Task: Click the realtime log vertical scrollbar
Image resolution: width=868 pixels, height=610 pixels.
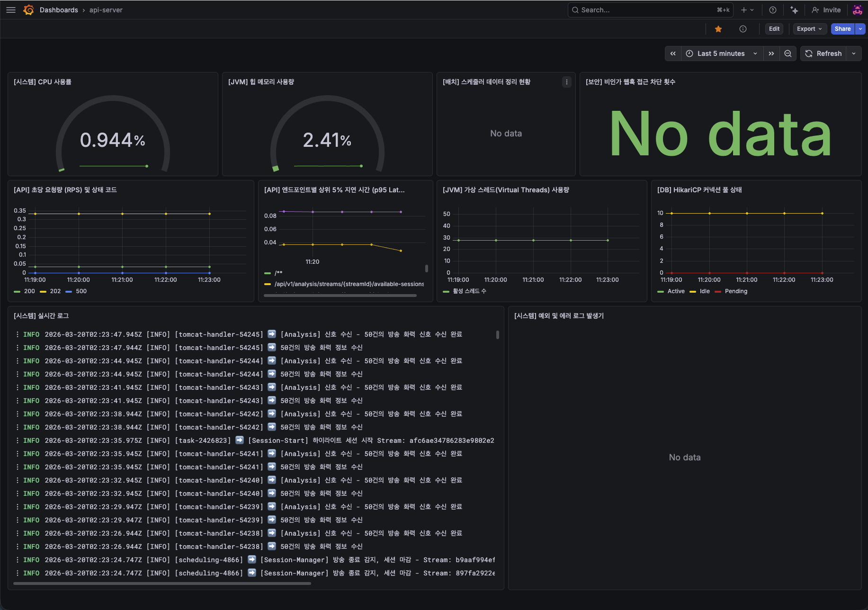Action: 498,335
